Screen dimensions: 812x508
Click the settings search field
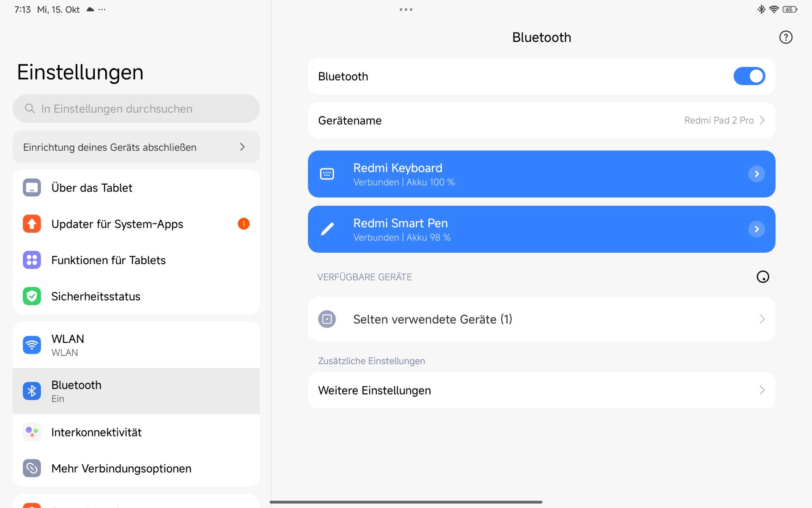[x=135, y=109]
